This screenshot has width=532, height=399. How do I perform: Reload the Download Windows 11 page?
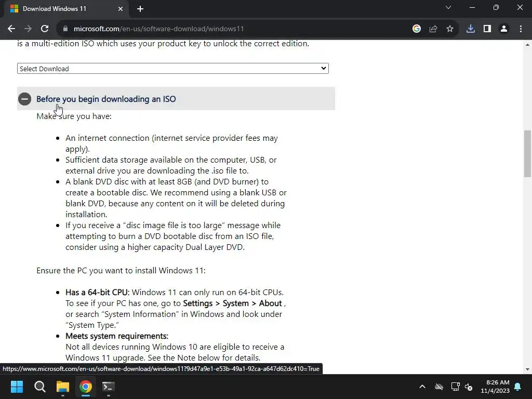point(45,29)
